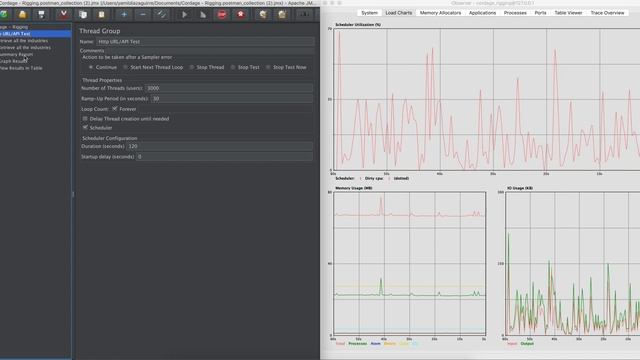
Task: Click the Shutdown red X icon
Action: 241,15
